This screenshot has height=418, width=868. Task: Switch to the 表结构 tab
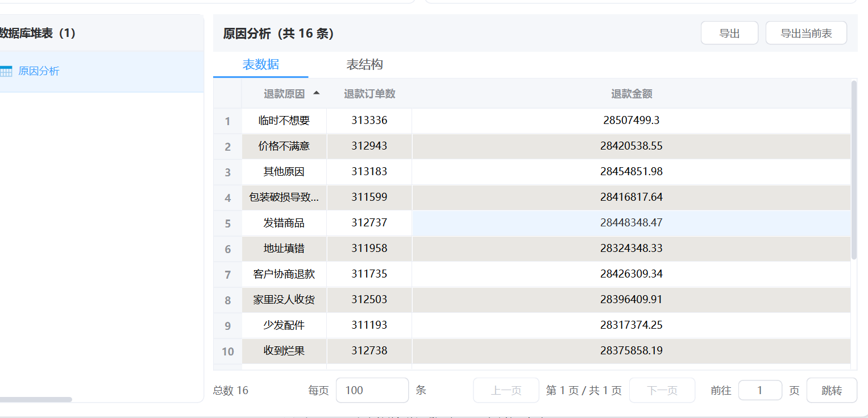pos(364,64)
